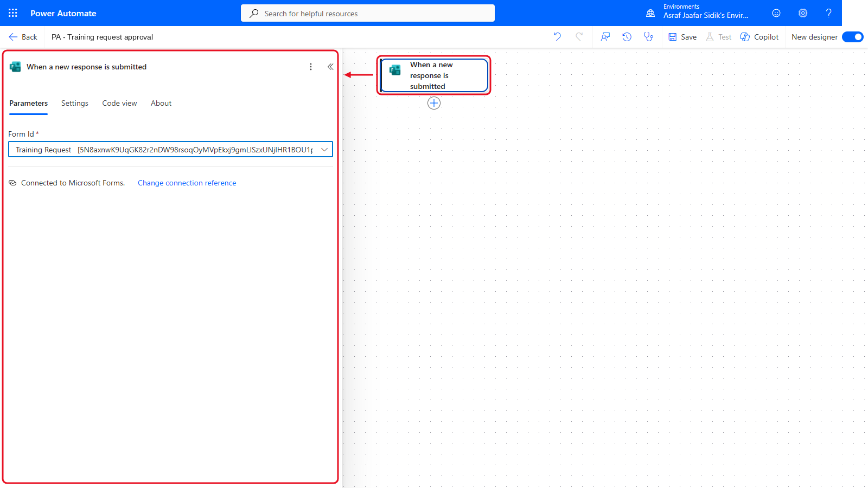The height and width of the screenshot is (488, 868).
Task: Open the send feedback comment icon
Action: tap(605, 37)
